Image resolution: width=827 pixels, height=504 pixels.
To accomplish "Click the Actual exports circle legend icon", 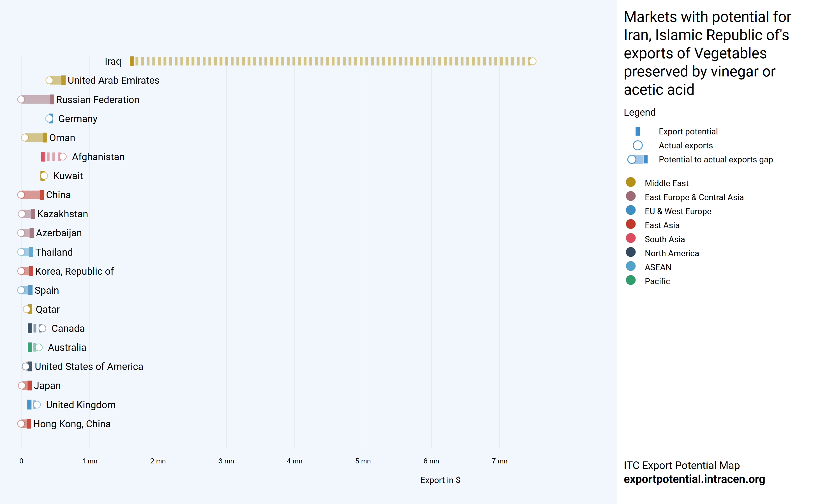I will coord(637,145).
